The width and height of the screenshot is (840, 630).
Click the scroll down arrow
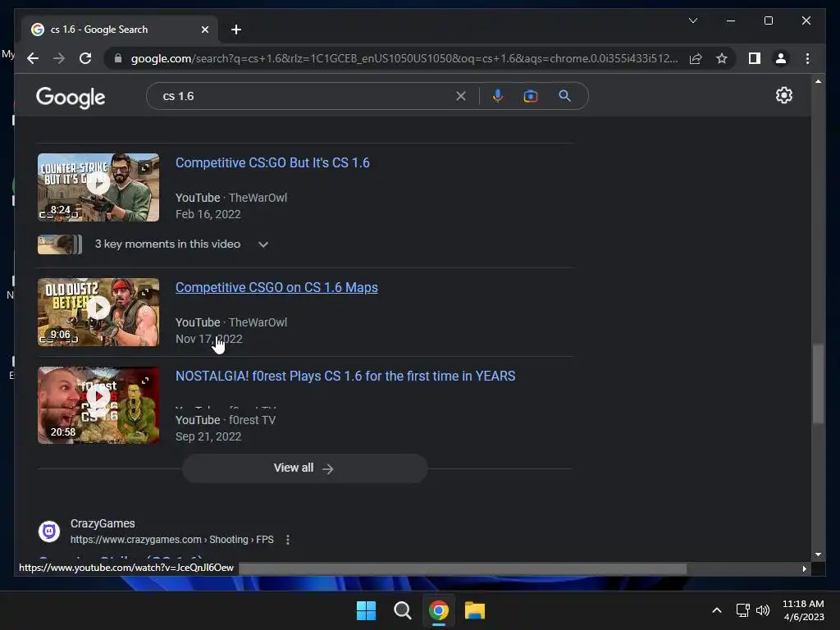818,555
